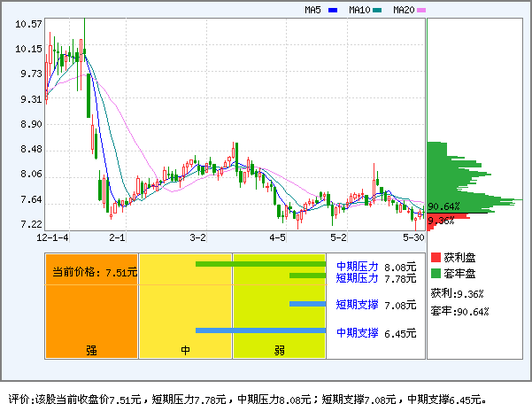Viewport: 532px width, 404px height.
Task: Click the orange 强 strength zone
Action: click(91, 306)
